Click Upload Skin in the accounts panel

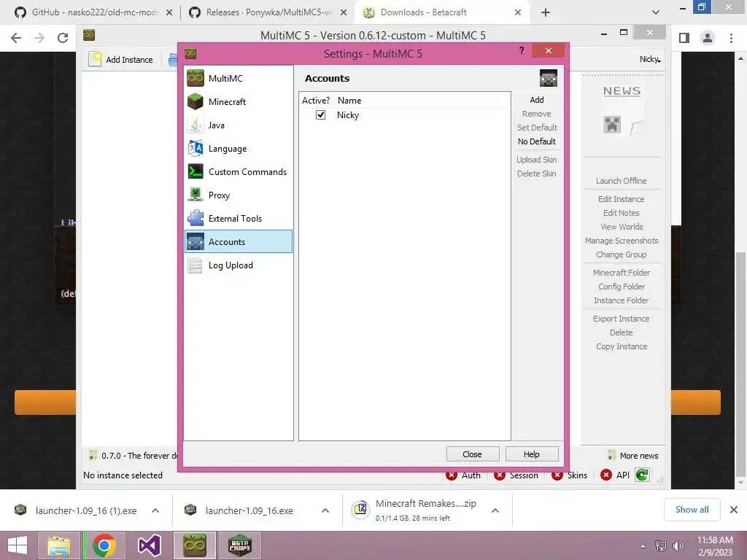[x=536, y=160]
